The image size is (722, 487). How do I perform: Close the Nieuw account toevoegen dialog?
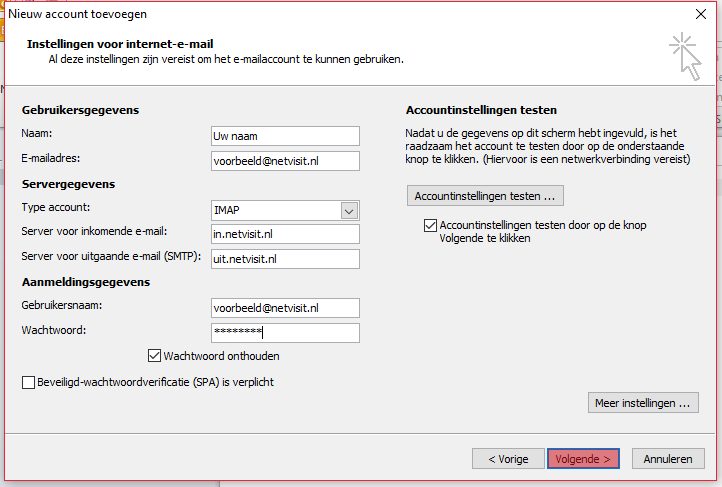[x=700, y=14]
